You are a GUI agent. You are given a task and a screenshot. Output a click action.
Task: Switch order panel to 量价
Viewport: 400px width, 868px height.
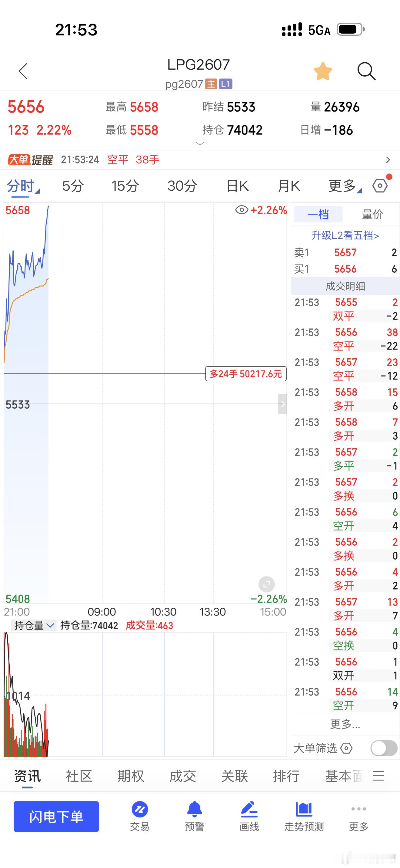point(372,214)
